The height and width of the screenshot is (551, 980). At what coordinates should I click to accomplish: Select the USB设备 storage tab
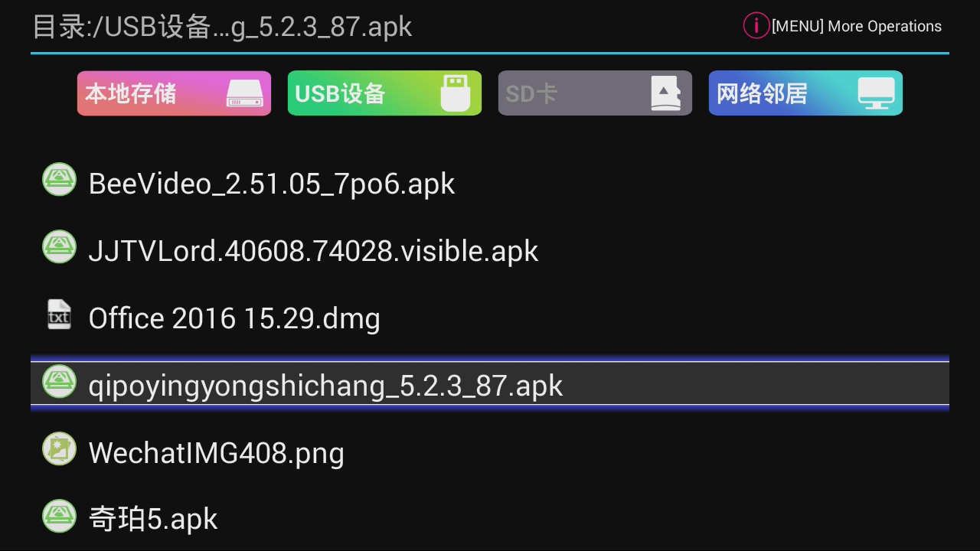tap(384, 93)
